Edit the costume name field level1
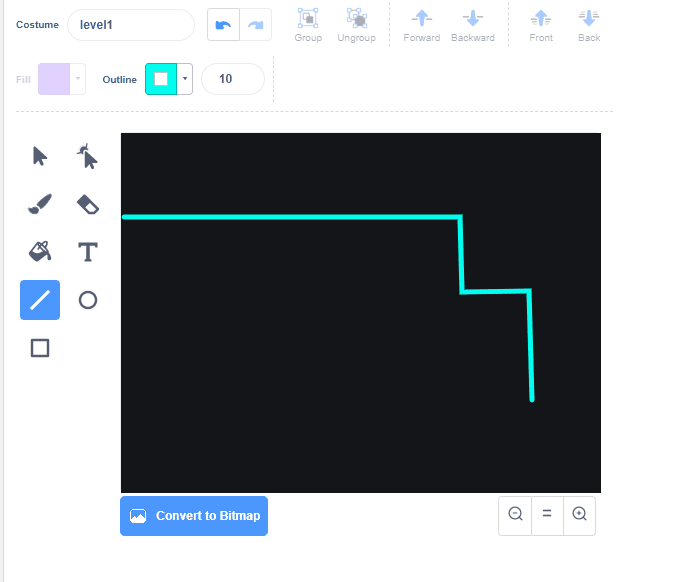 [131, 25]
